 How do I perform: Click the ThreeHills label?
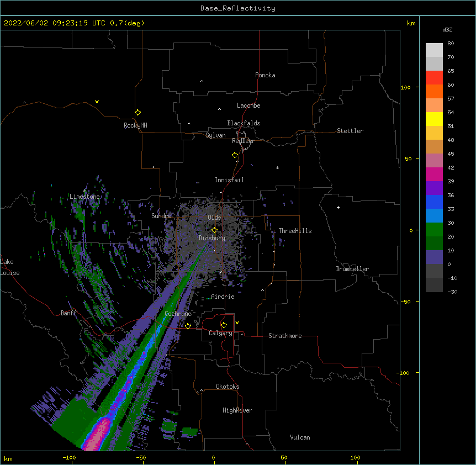(x=295, y=231)
